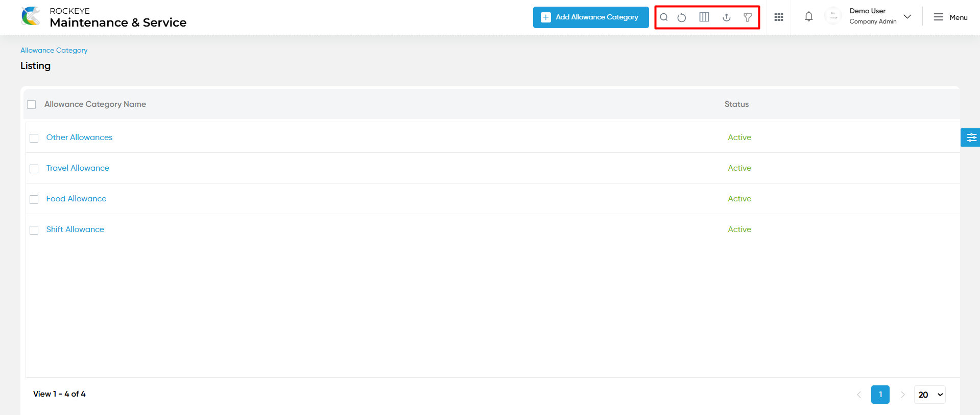Click the Status column header
Screen dimensions: 980x415
pyautogui.click(x=736, y=104)
